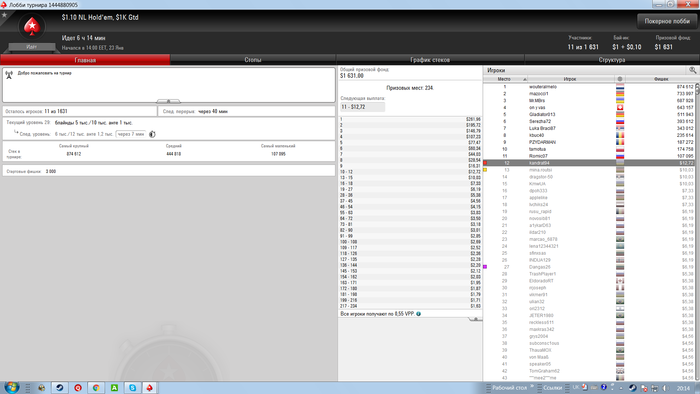Image resolution: width=700 pixels, height=394 pixels.
Task: Click taskbar clock showing 20:14
Action: [683, 388]
